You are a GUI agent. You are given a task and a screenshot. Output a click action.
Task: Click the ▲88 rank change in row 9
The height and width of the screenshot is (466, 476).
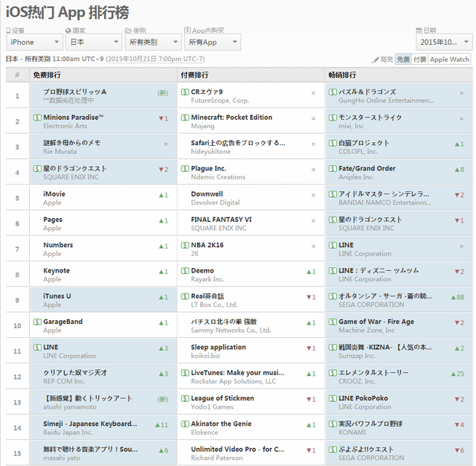457,297
